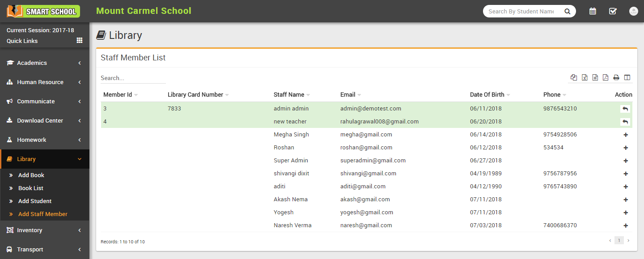Open the Quick Links grid icon
This screenshot has width=644, height=259.
[x=80, y=40]
